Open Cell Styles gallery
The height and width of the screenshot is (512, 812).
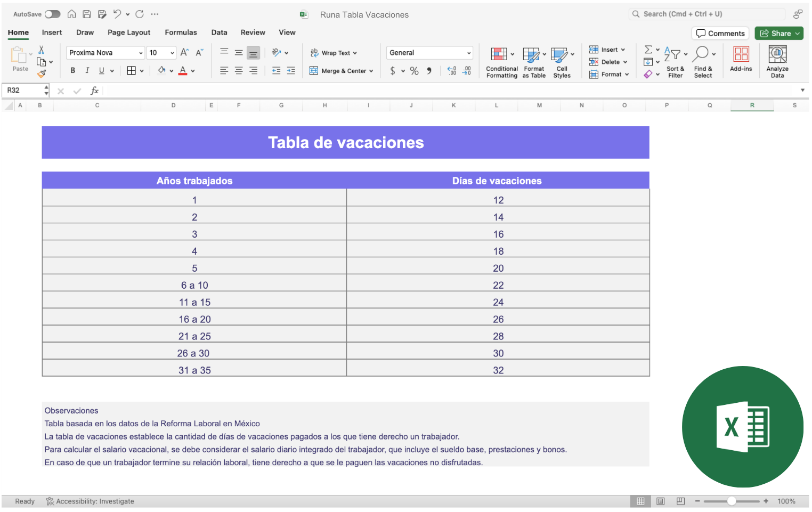(x=562, y=62)
